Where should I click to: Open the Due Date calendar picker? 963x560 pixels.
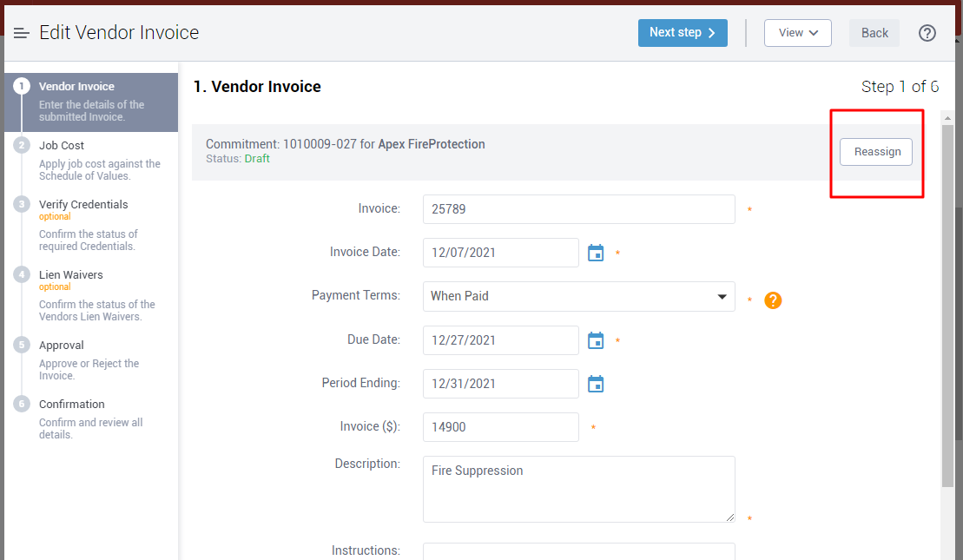coord(596,340)
